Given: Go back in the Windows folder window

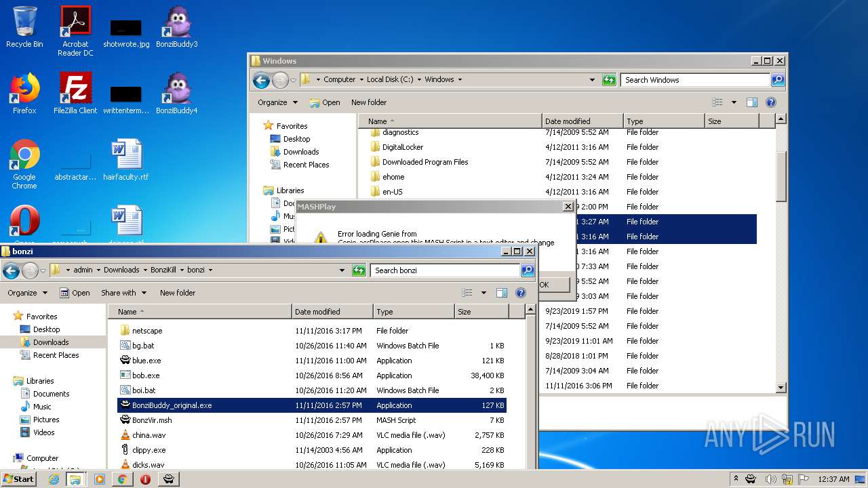Looking at the screenshot, I should (261, 80).
